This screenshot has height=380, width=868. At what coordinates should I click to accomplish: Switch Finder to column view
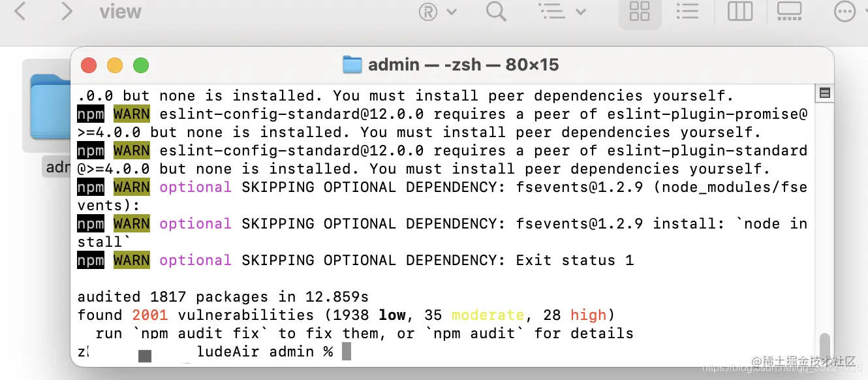pos(739,12)
